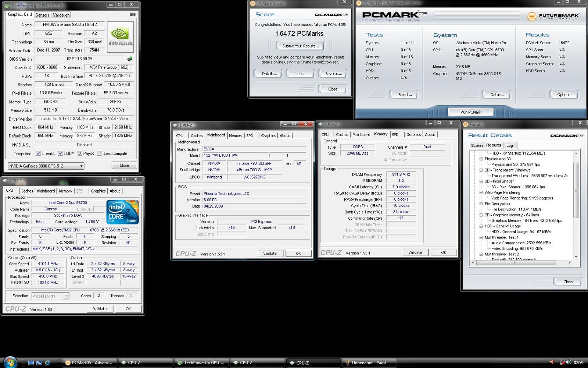Click Show Desktop quick launch icon
The image size is (588, 368).
[31, 363]
